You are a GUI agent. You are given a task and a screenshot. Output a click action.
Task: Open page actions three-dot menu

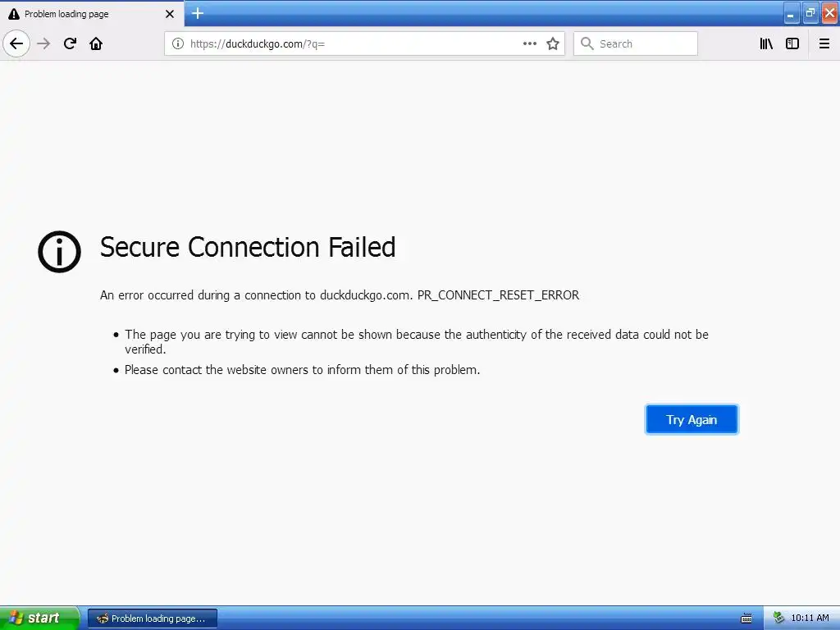point(530,43)
